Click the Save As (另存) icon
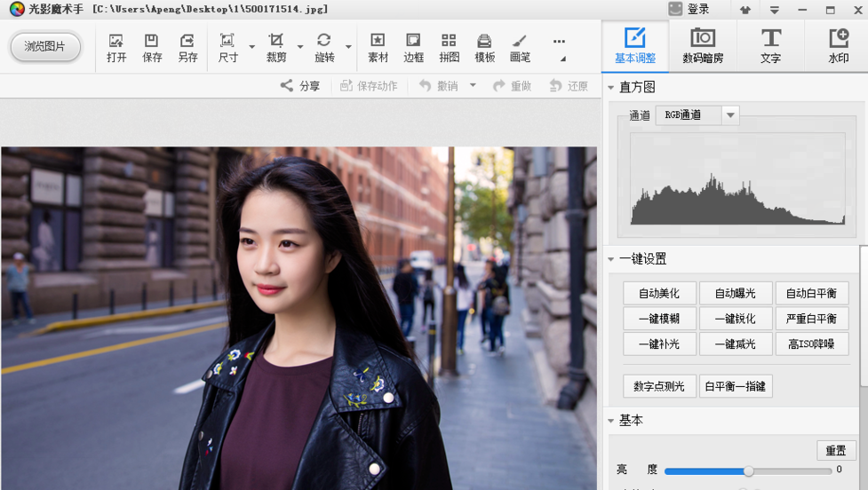 tap(187, 47)
